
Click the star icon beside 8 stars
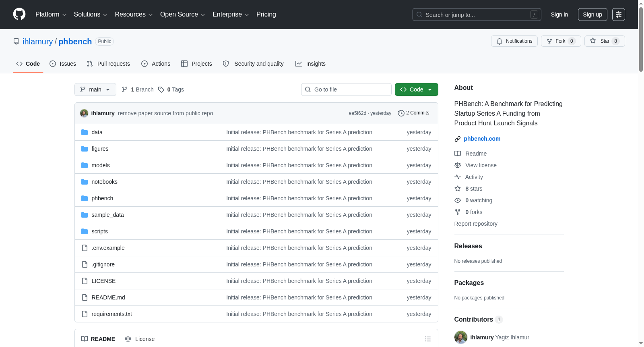tap(458, 189)
